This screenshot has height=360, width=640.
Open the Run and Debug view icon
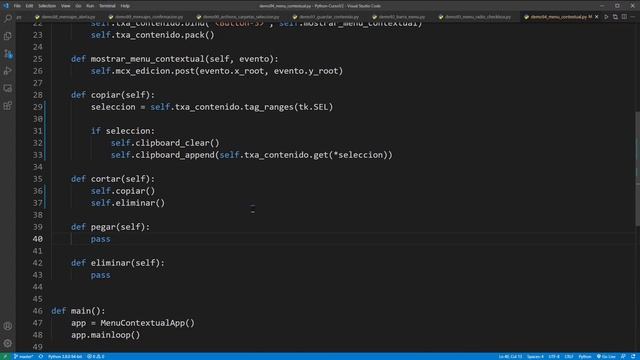[7, 71]
